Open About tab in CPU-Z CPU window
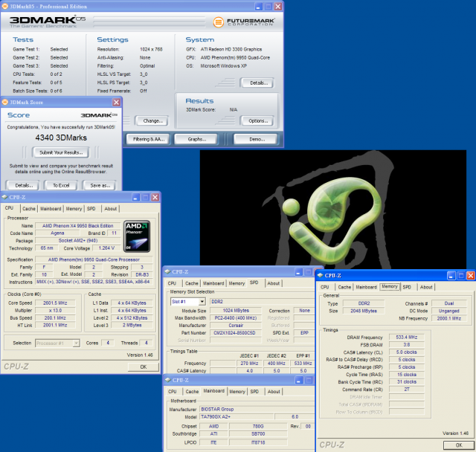 111,209
